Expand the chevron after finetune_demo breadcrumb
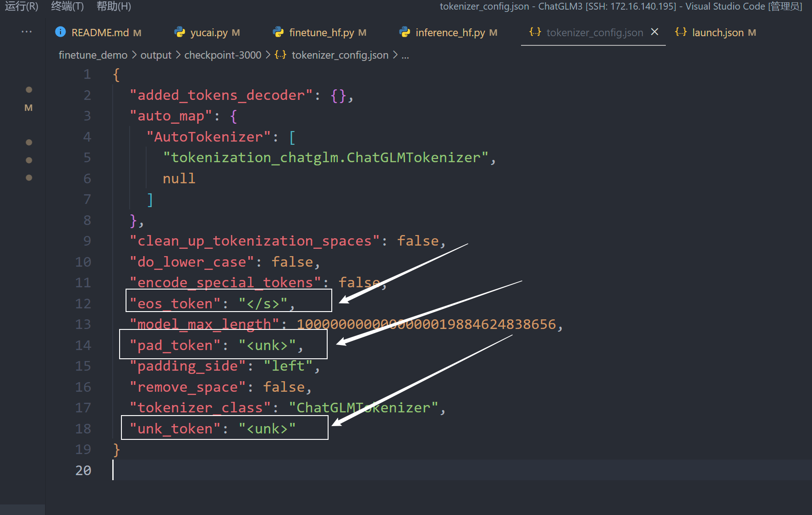Image resolution: width=812 pixels, height=515 pixels. [134, 55]
